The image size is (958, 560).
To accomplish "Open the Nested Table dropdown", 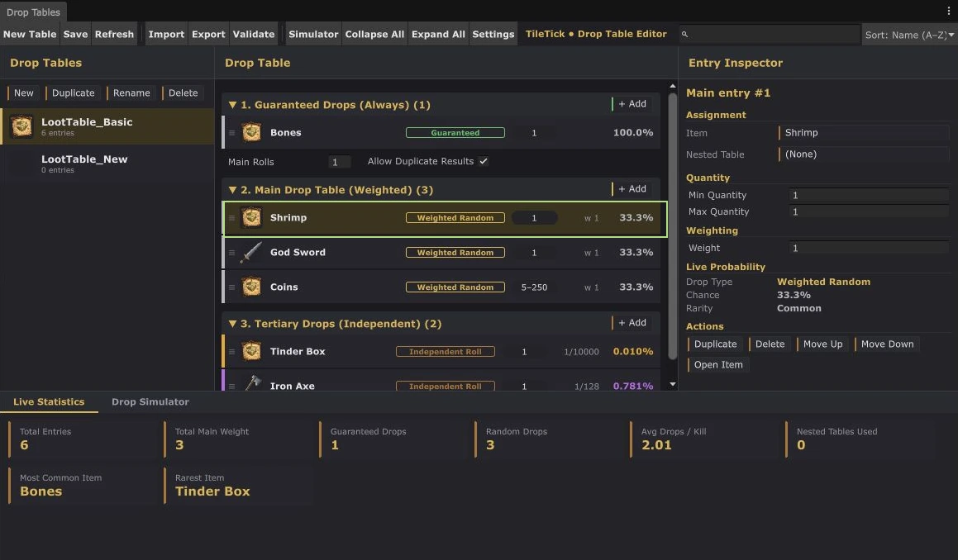I will (x=863, y=154).
